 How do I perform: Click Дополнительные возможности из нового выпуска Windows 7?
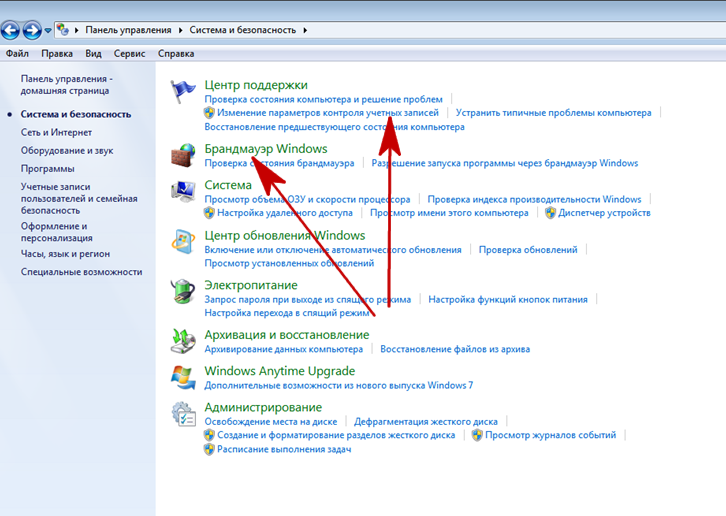(x=339, y=385)
